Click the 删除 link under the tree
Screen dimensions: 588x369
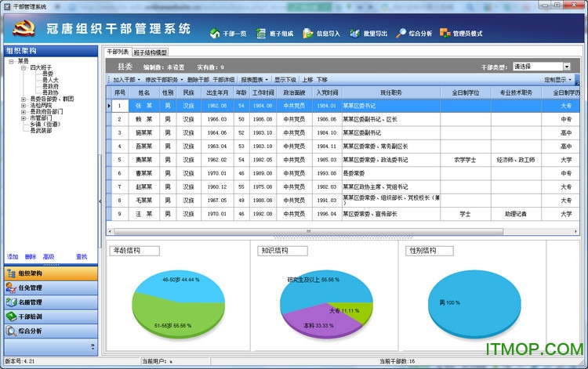[x=31, y=257]
